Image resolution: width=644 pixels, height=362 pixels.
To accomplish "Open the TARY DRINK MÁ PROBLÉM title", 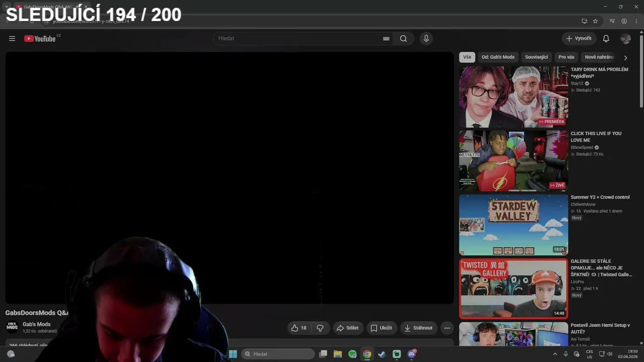I will pos(599,73).
